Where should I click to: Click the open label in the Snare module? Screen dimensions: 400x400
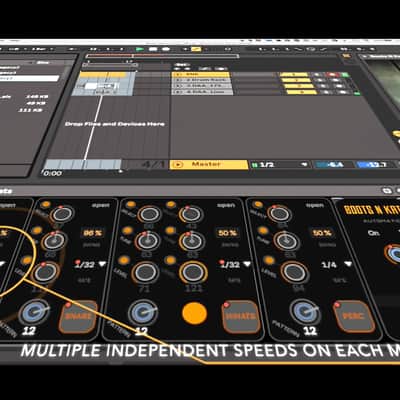click(x=100, y=205)
